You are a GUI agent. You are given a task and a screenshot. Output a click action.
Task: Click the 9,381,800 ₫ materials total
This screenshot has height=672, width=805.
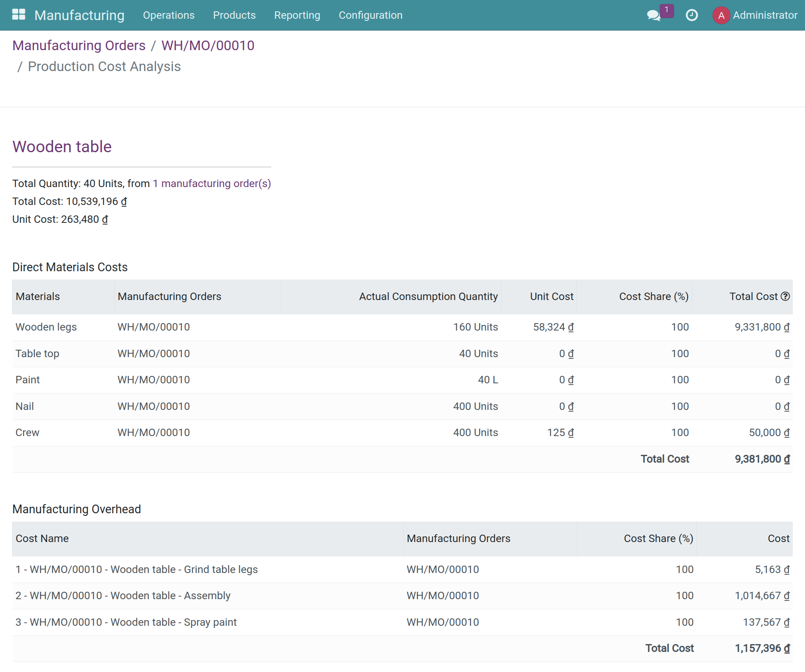pyautogui.click(x=762, y=459)
